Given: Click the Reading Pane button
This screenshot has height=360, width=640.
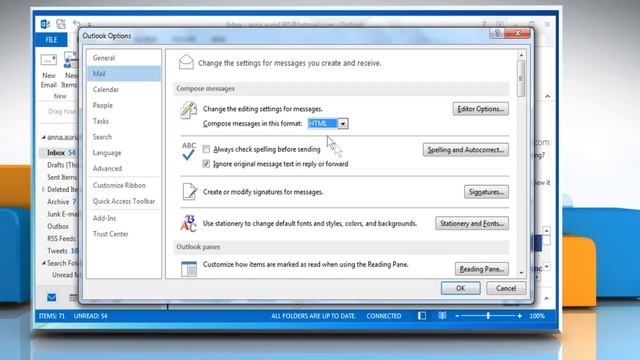Looking at the screenshot, I should pyautogui.click(x=482, y=269).
